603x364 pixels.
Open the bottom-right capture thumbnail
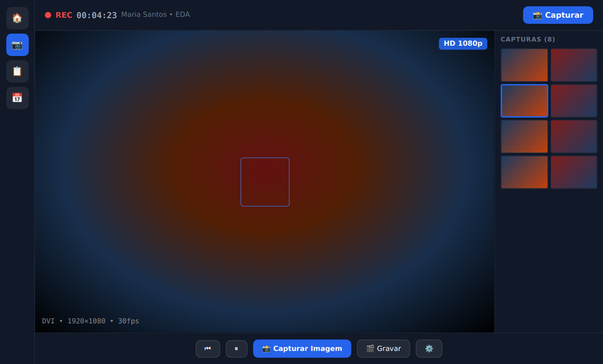574,172
